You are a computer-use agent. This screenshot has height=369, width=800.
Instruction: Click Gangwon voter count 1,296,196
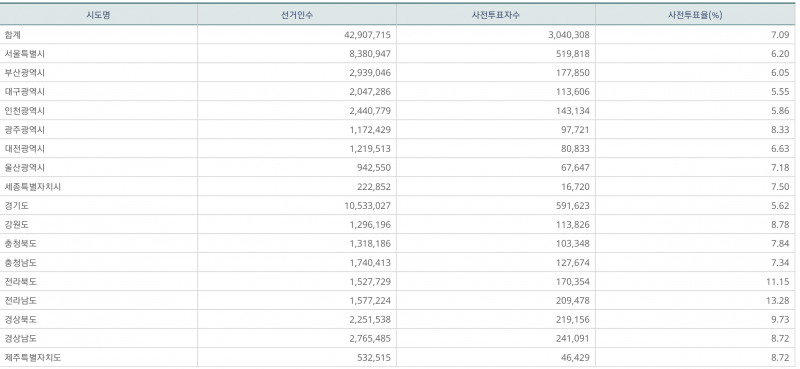370,225
